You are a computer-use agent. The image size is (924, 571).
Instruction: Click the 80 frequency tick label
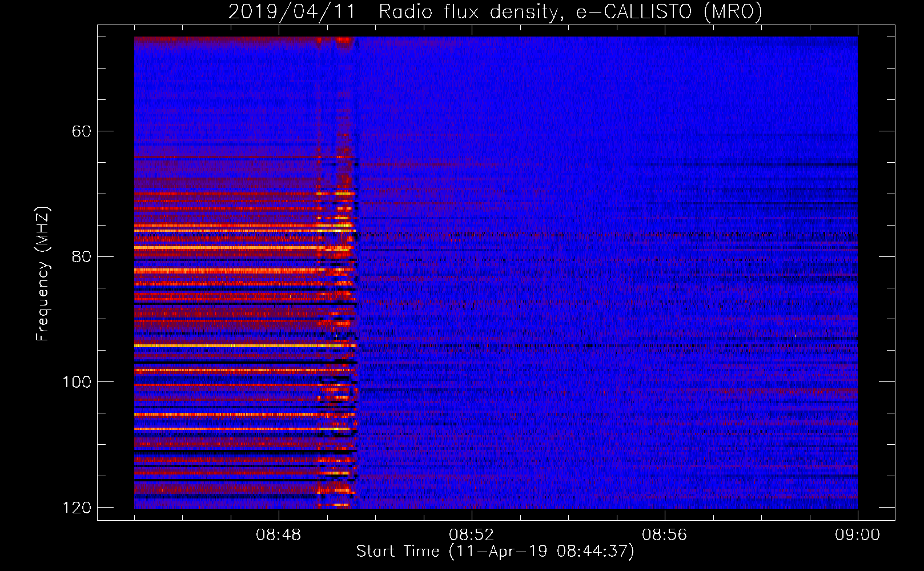pyautogui.click(x=82, y=256)
